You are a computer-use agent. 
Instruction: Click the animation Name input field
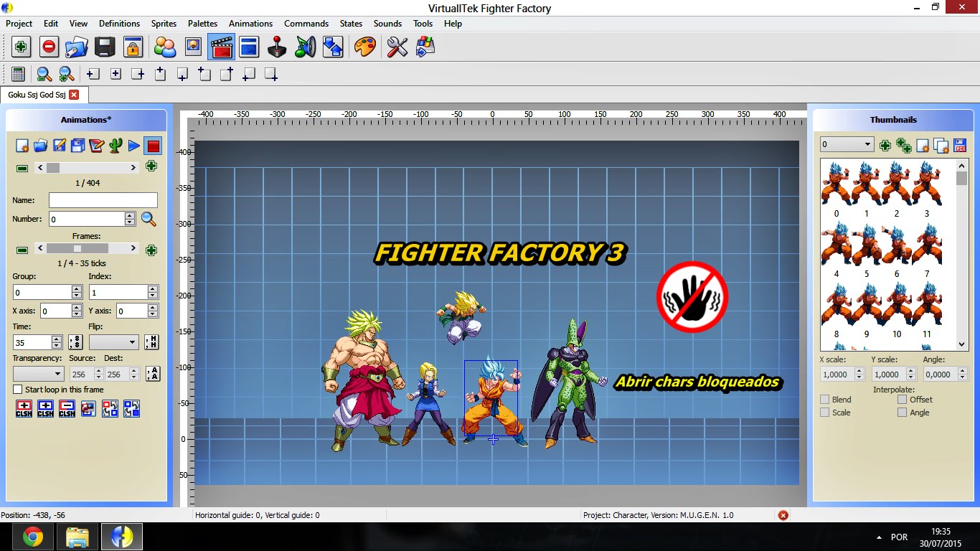tap(103, 200)
